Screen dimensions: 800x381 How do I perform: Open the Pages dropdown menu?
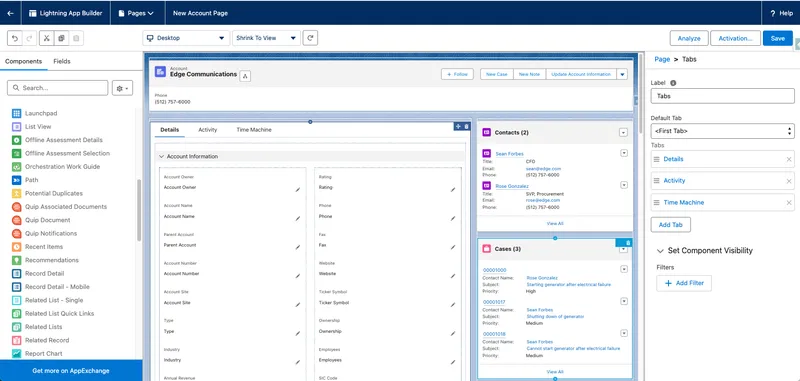pos(136,13)
